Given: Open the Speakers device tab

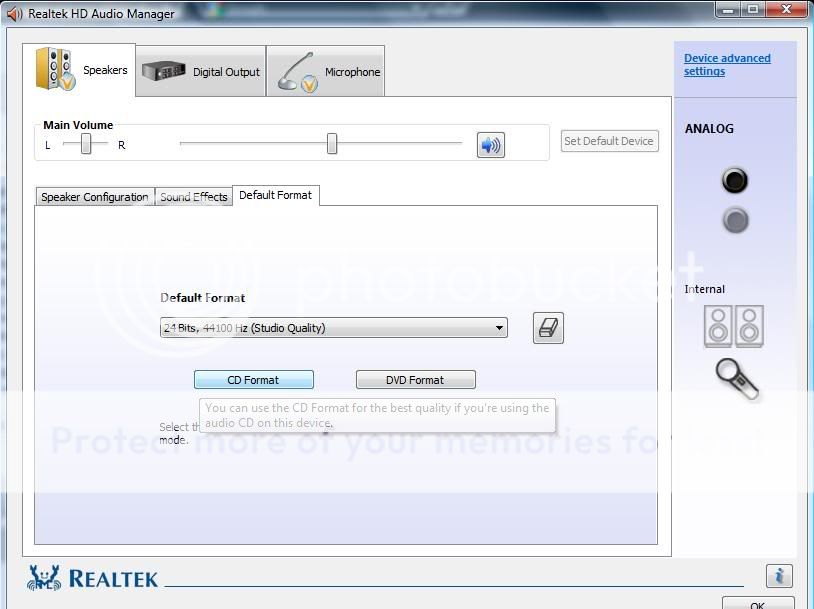Looking at the screenshot, I should (x=79, y=70).
